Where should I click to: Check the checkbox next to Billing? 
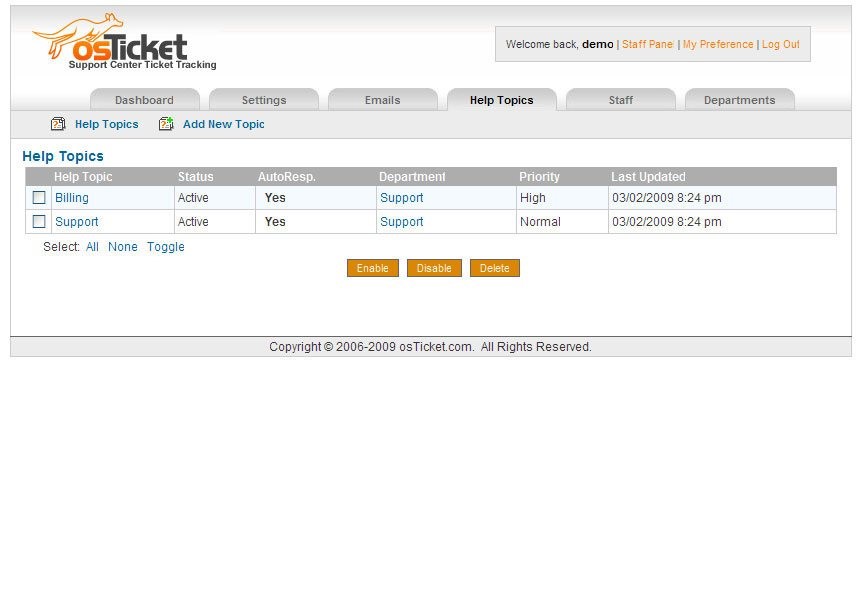pos(39,197)
